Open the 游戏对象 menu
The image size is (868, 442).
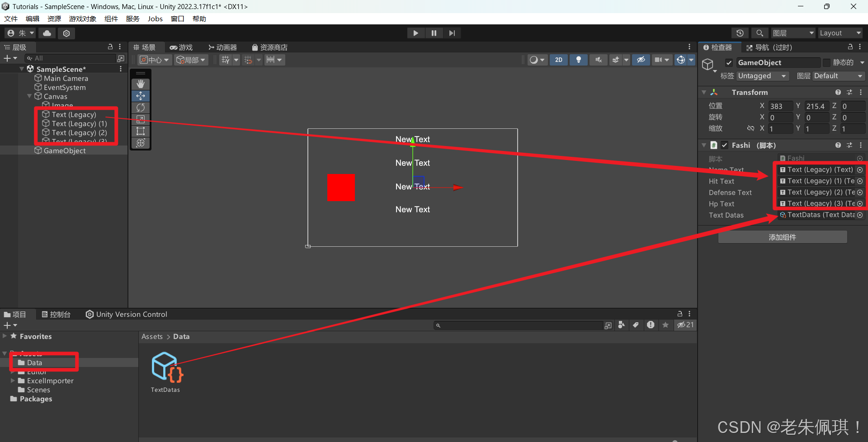pos(83,19)
